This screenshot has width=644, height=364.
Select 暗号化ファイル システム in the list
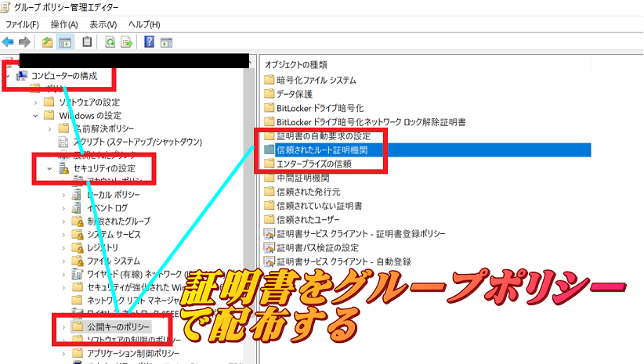316,80
